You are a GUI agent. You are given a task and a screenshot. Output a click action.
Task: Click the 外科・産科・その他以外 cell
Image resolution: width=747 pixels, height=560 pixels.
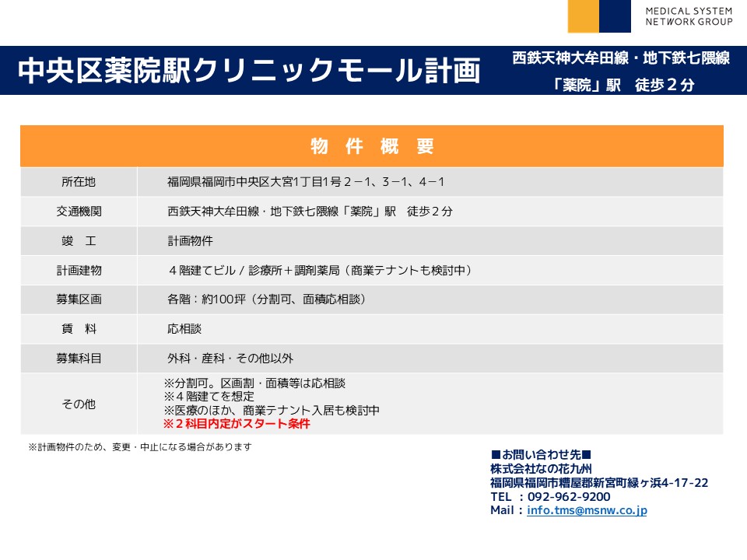point(230,359)
